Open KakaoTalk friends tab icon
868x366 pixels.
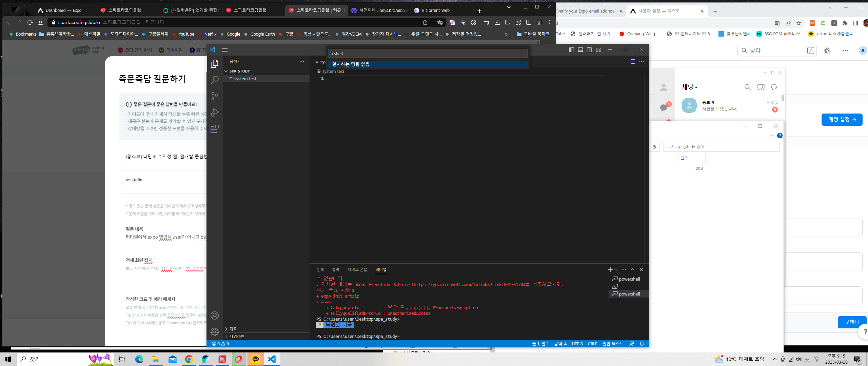tap(664, 87)
